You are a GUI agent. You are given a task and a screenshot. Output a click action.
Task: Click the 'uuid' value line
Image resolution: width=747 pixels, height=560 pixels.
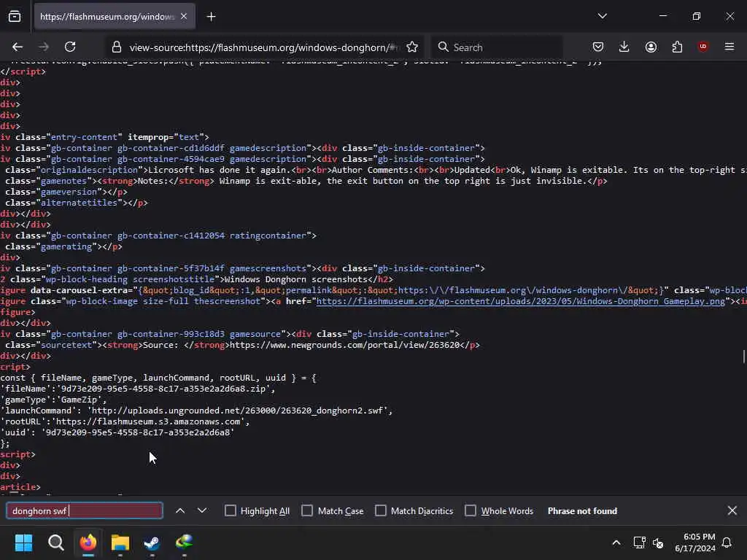coord(117,432)
